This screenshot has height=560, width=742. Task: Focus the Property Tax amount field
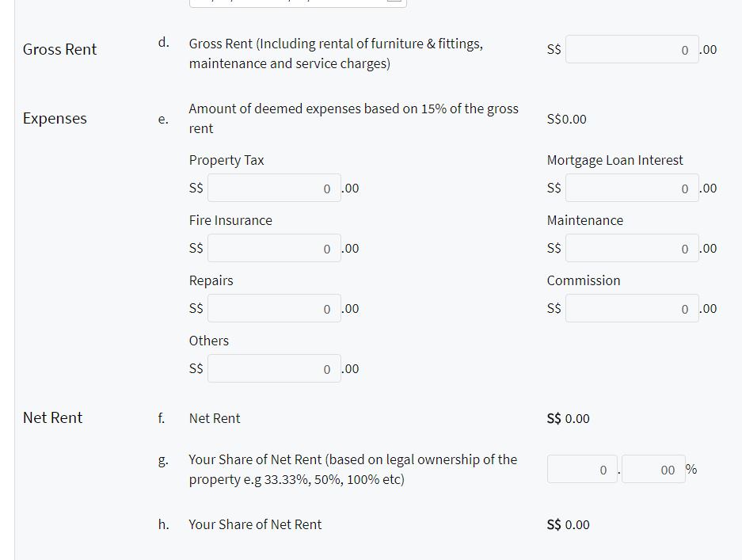click(274, 189)
